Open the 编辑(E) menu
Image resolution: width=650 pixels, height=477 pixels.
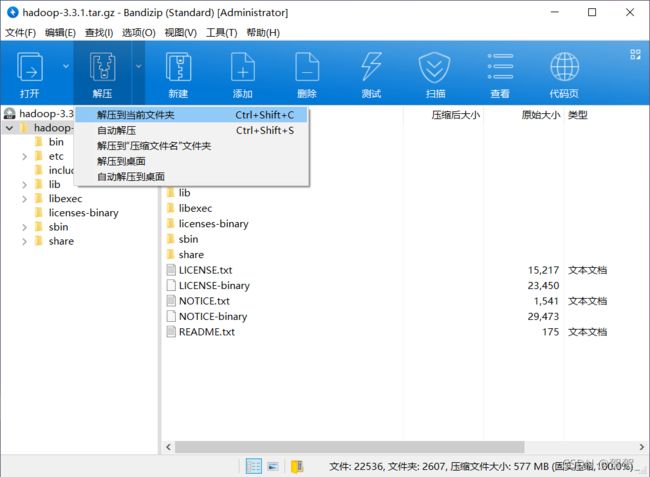click(60, 33)
